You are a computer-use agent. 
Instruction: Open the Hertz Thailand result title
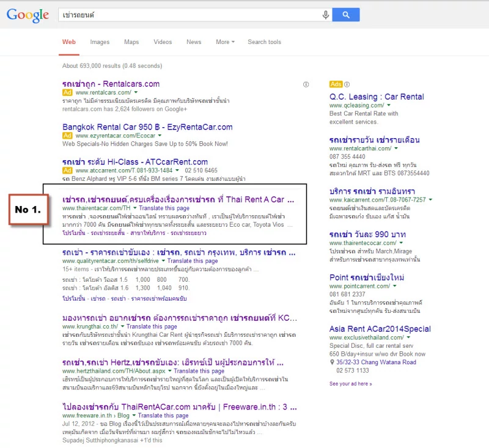point(173,362)
